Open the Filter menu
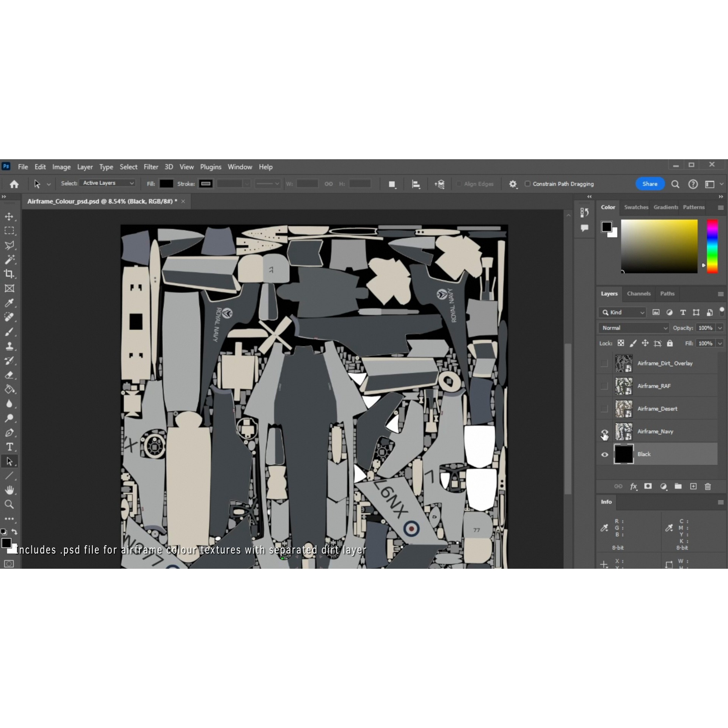This screenshot has width=728, height=728. 151,167
